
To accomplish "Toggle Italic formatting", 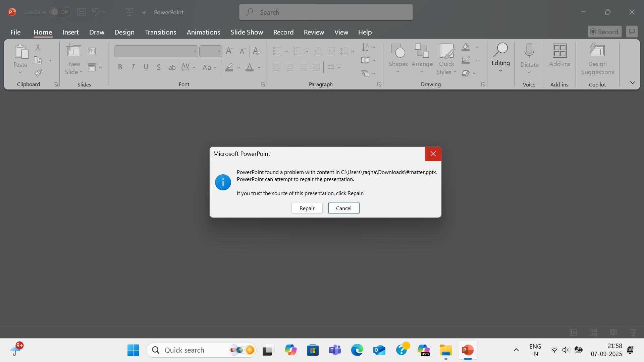I will [x=133, y=67].
